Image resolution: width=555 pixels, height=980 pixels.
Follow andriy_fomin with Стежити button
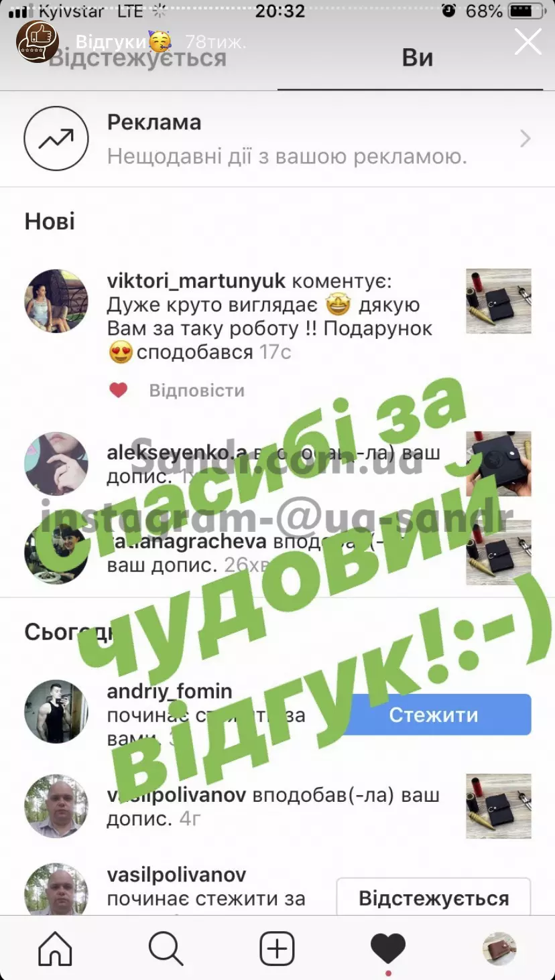[x=434, y=715]
